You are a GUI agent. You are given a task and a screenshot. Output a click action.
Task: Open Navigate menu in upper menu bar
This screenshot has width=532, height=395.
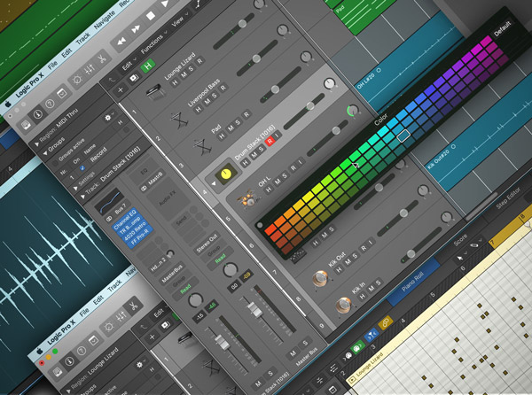tap(104, 19)
